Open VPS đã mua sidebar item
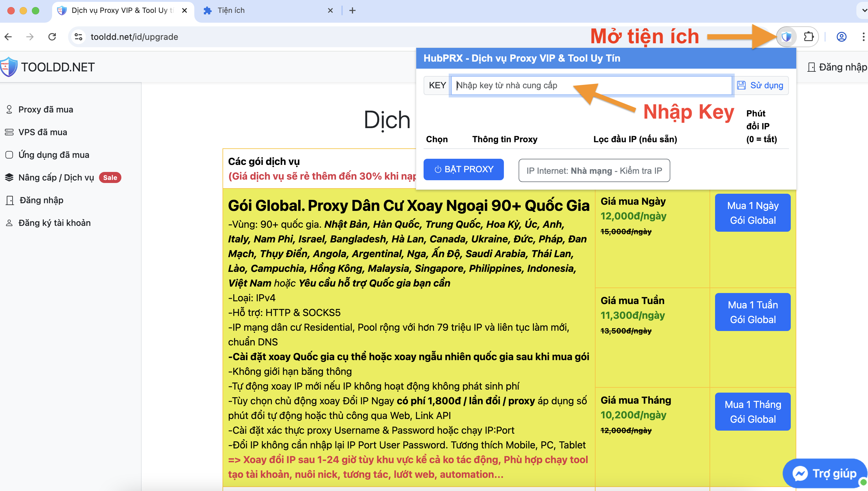The height and width of the screenshot is (491, 868). (43, 132)
